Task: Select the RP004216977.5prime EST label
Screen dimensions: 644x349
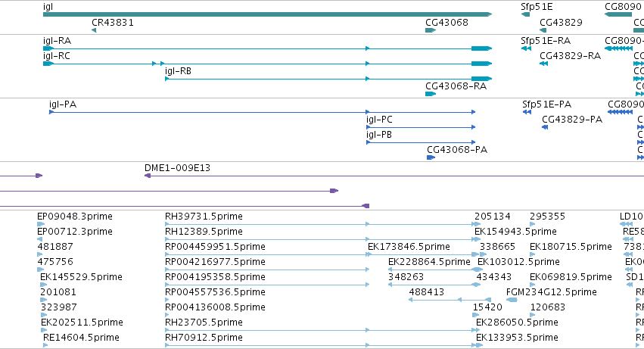Action: (215, 262)
